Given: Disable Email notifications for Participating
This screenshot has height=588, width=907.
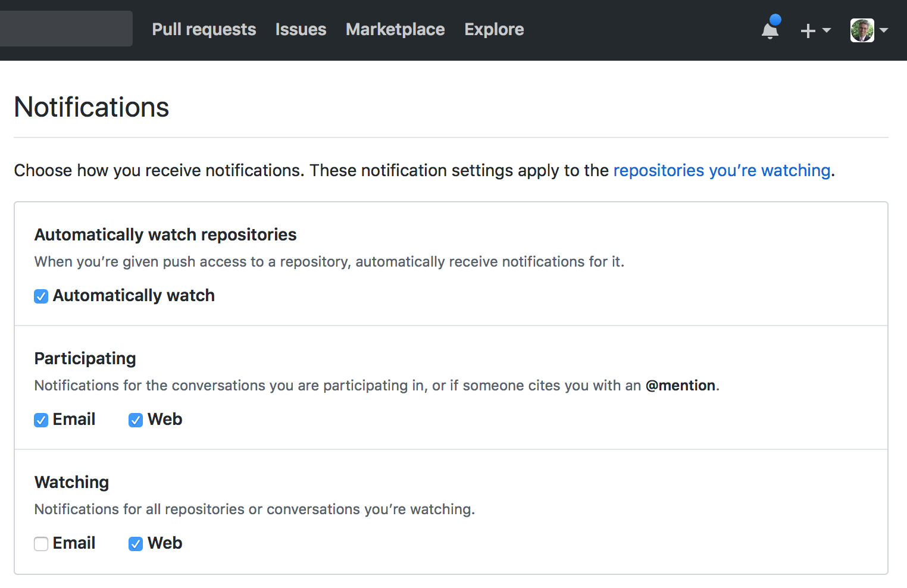Looking at the screenshot, I should (x=40, y=420).
